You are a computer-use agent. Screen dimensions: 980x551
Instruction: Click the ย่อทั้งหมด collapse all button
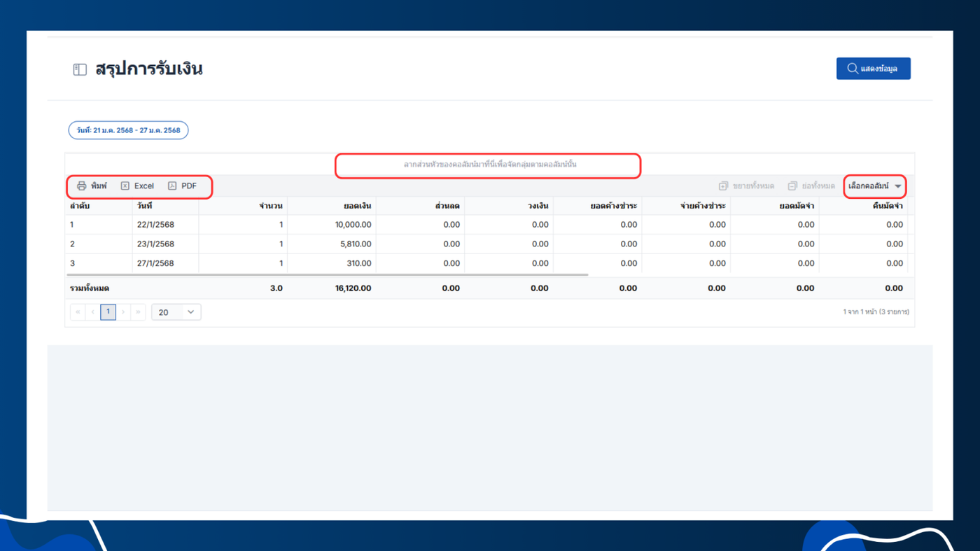click(811, 186)
